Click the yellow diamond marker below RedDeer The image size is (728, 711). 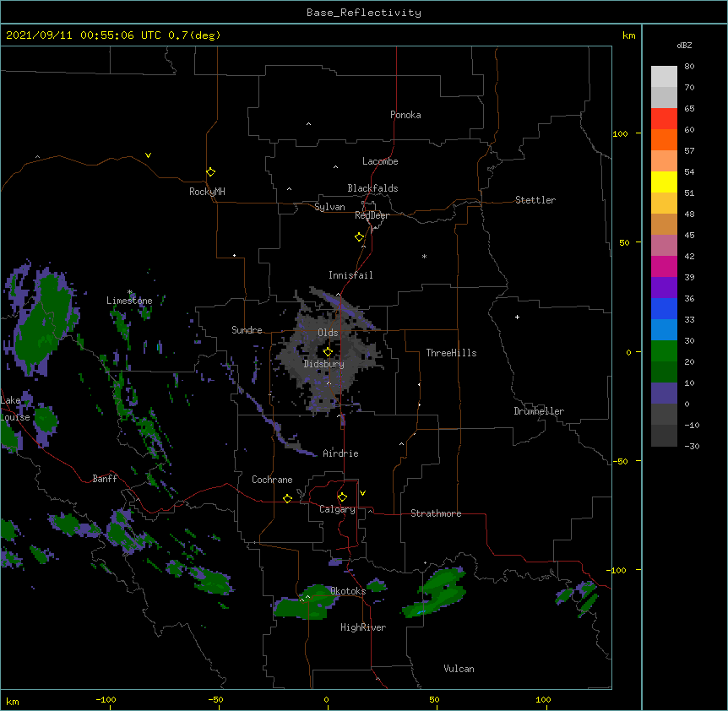[360, 237]
